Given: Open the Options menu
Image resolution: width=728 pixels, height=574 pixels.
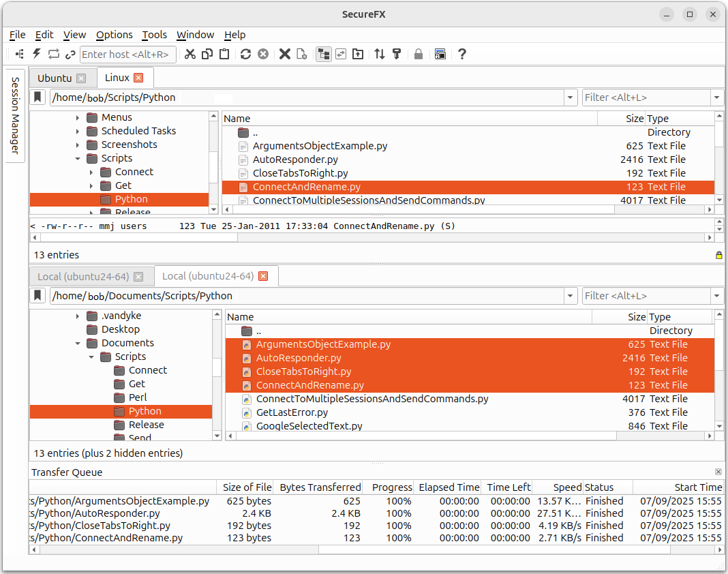Looking at the screenshot, I should [x=114, y=35].
